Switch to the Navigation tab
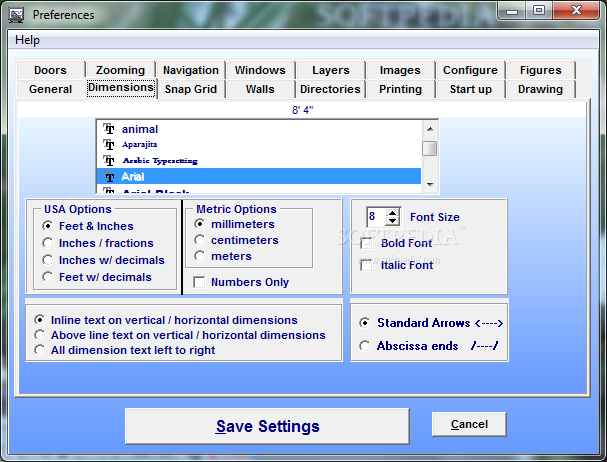 [x=191, y=70]
